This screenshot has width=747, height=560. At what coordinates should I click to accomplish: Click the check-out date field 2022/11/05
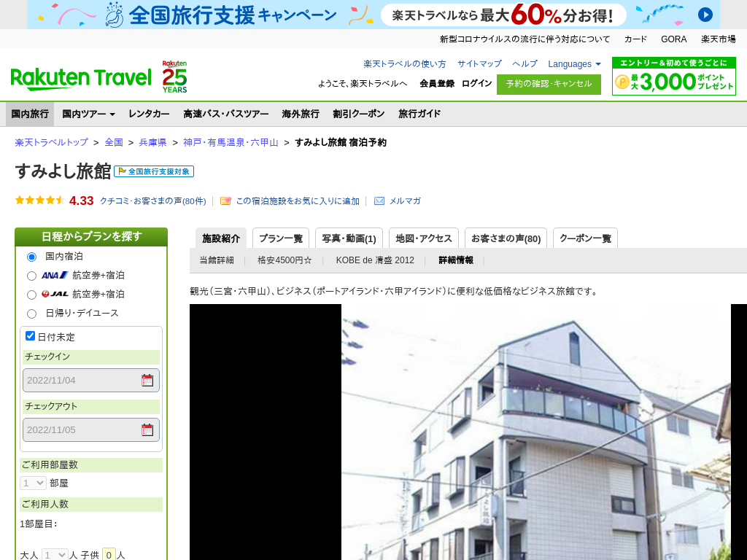(91, 429)
